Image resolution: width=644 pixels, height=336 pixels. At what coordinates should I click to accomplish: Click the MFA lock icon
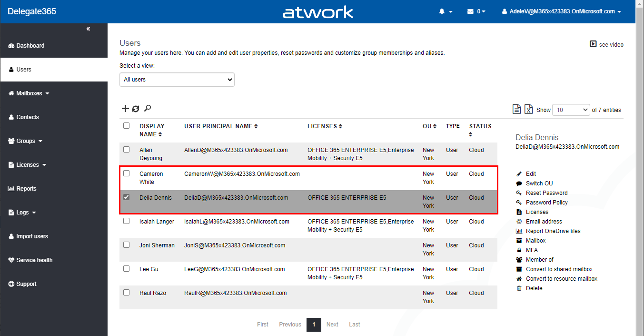click(x=519, y=250)
